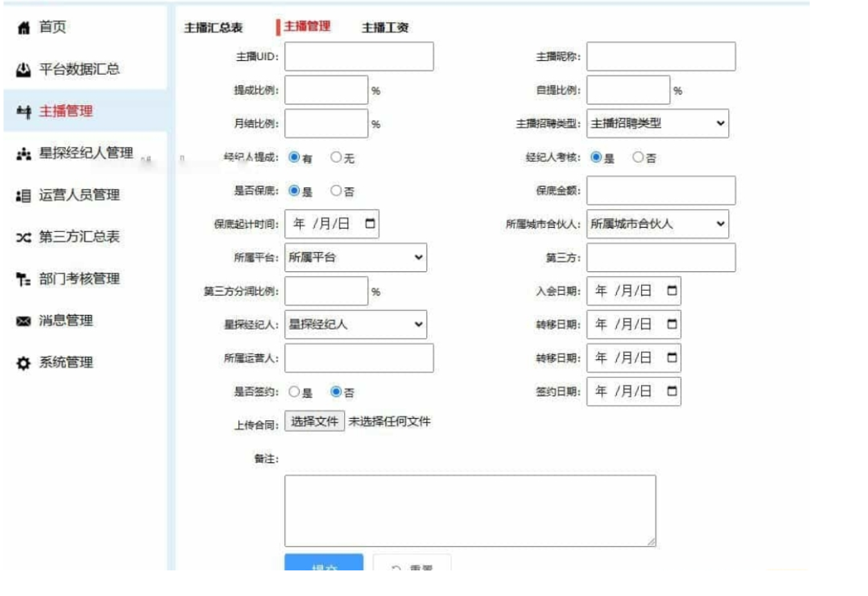Click the 选择文件 button for 上传合同

click(x=314, y=421)
